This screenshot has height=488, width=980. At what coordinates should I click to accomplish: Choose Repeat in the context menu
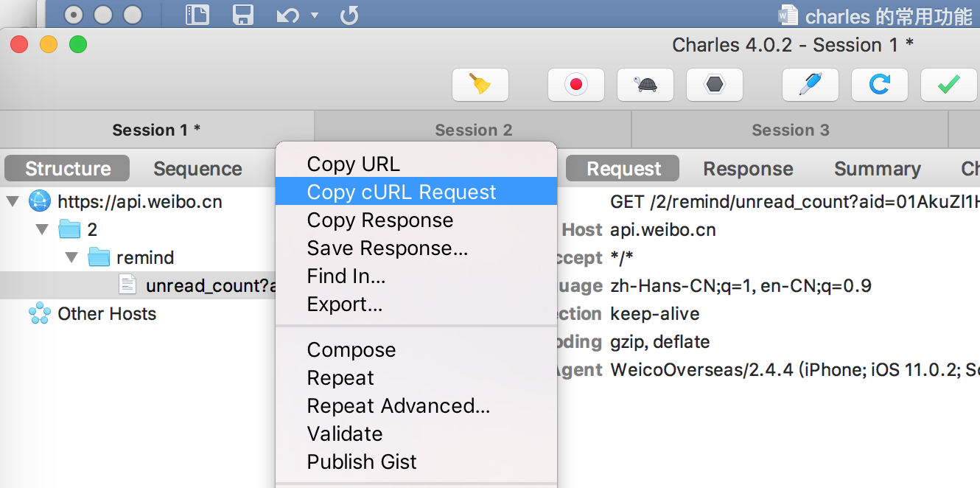pos(416,377)
